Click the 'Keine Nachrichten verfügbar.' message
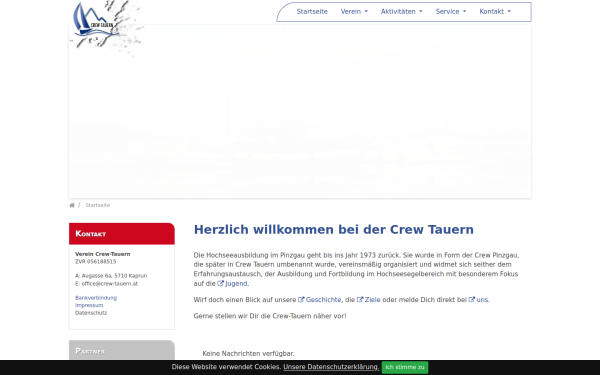 [248, 354]
